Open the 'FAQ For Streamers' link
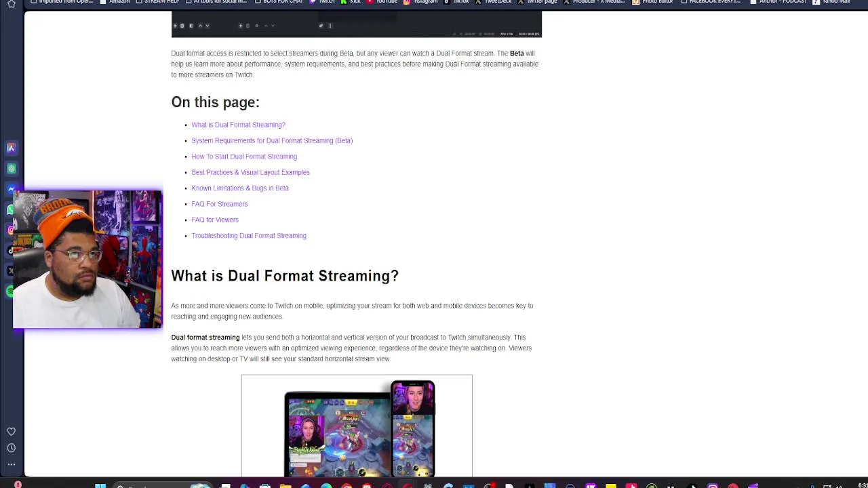 220,204
